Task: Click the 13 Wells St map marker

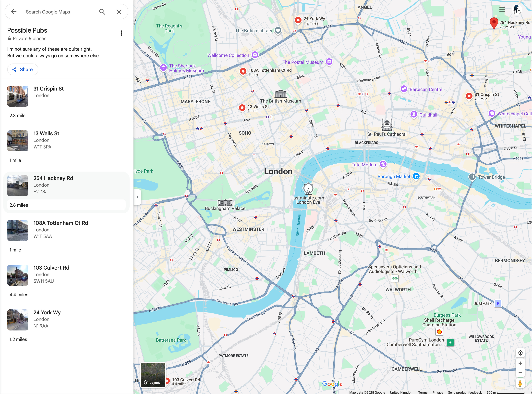Action: point(242,108)
